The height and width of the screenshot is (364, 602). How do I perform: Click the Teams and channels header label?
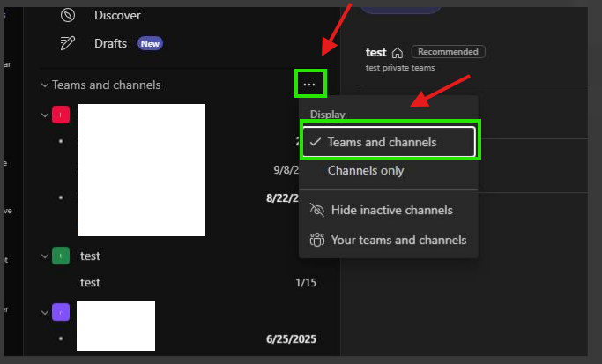click(x=107, y=85)
